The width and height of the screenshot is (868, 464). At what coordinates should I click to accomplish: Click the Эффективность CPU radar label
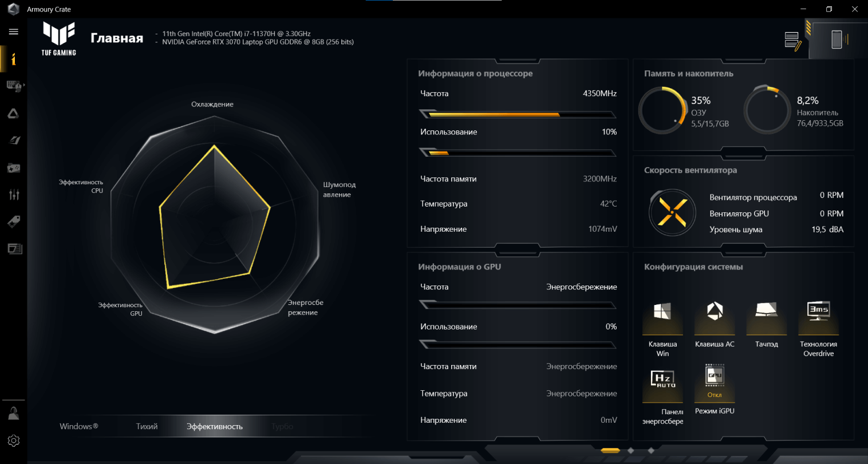pyautogui.click(x=81, y=187)
